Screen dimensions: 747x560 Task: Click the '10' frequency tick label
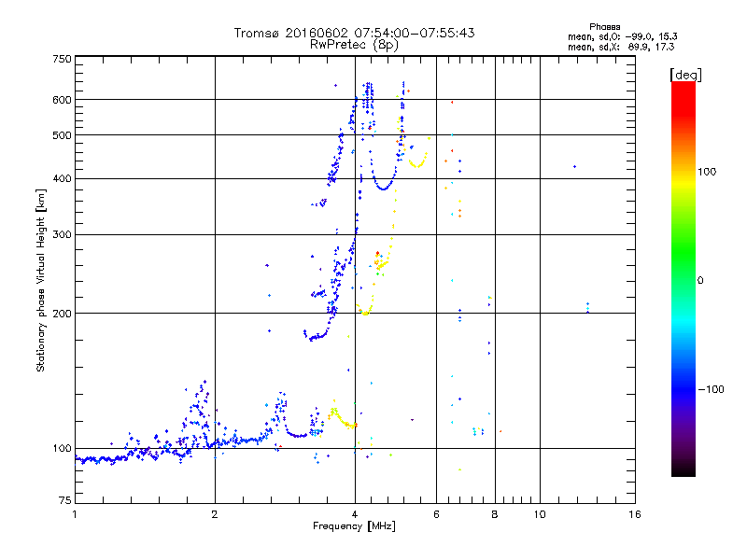click(540, 514)
